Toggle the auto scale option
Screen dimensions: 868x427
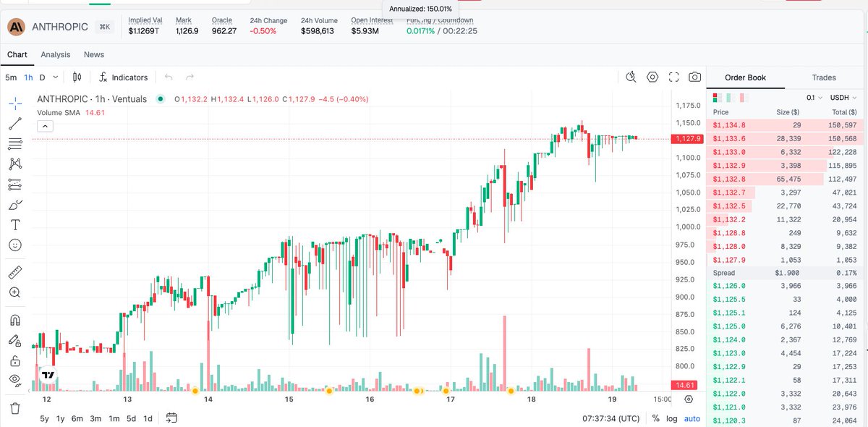692,418
